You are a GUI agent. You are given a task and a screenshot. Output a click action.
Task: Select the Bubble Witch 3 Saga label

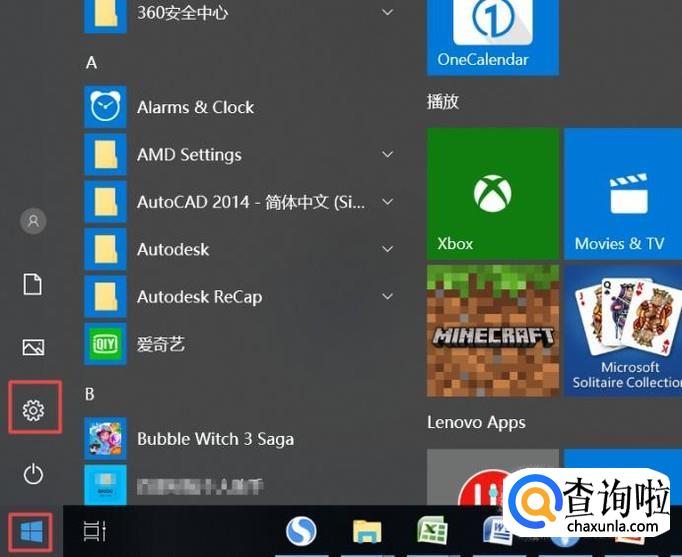(x=215, y=439)
